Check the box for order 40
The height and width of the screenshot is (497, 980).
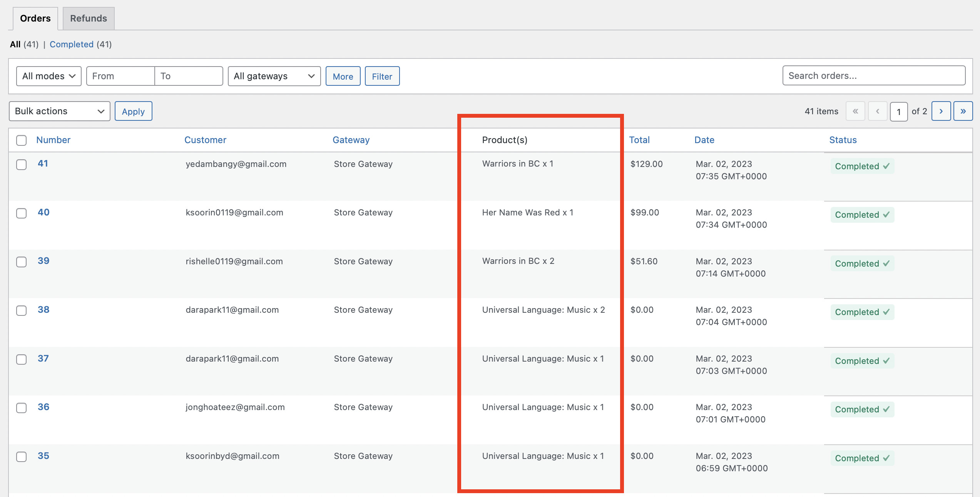tap(22, 213)
